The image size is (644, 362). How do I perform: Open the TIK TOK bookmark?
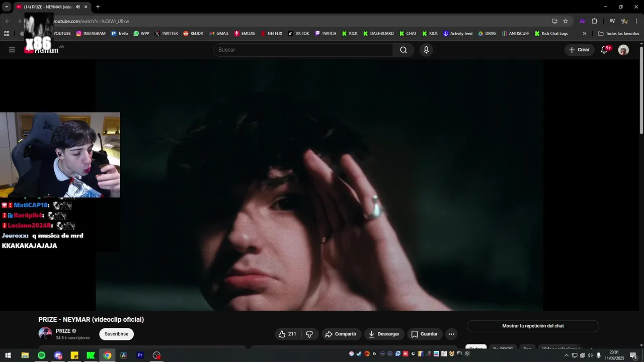pyautogui.click(x=298, y=34)
